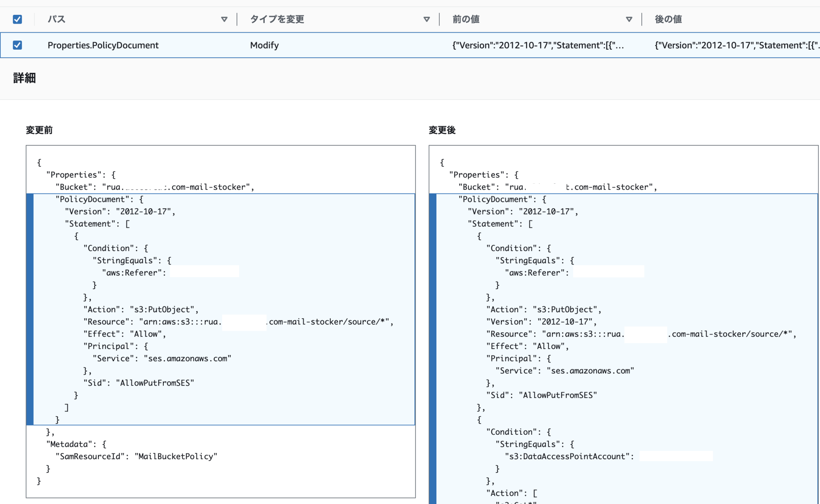This screenshot has width=820, height=504.
Task: Open the タイプを変更 column filter dropdown
Action: [427, 19]
